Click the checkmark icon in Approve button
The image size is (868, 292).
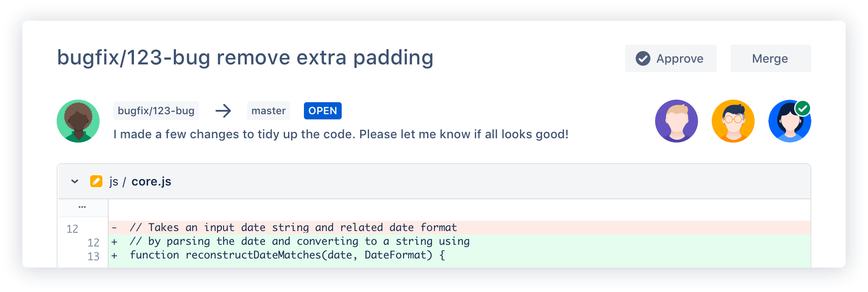click(x=643, y=58)
